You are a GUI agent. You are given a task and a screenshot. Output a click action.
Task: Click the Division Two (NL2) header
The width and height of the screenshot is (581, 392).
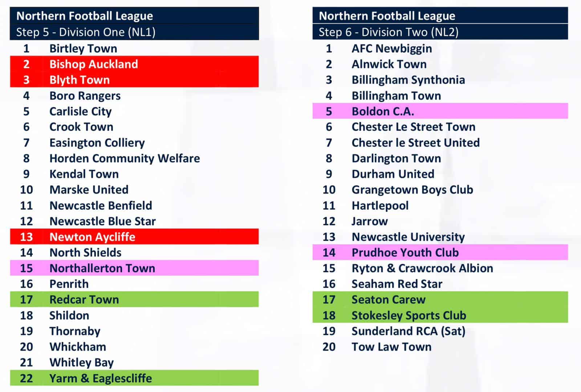coord(440,32)
